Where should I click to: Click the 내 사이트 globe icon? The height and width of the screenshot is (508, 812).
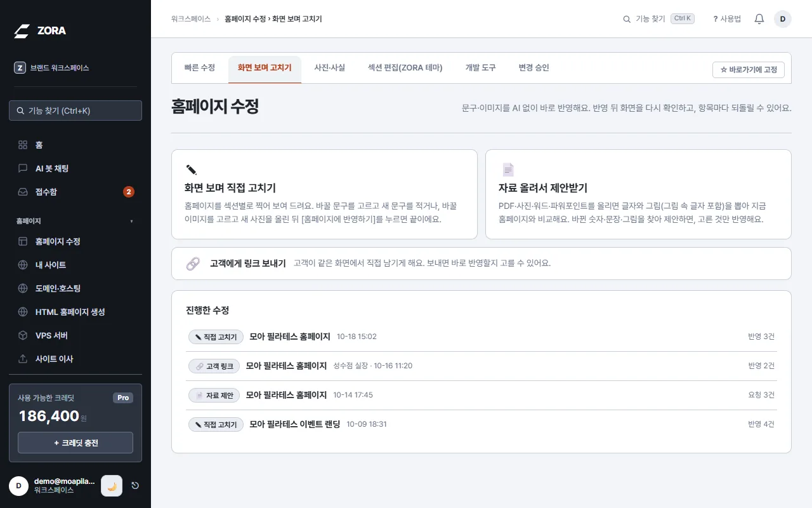coord(23,265)
